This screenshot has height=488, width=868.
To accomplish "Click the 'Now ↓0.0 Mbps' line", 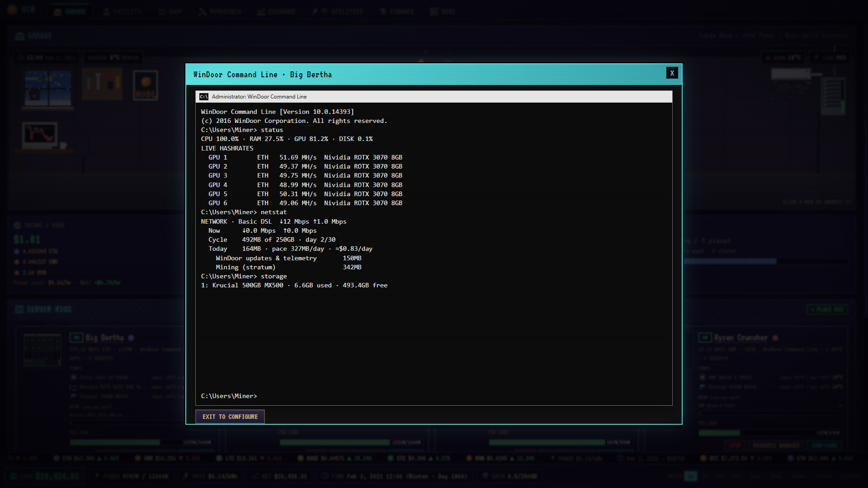I will click(x=262, y=230).
